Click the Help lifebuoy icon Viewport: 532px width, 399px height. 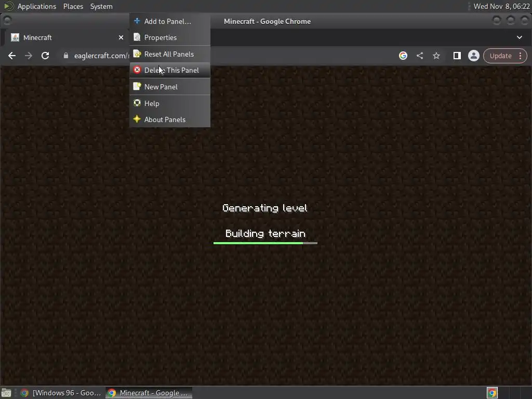click(x=137, y=103)
